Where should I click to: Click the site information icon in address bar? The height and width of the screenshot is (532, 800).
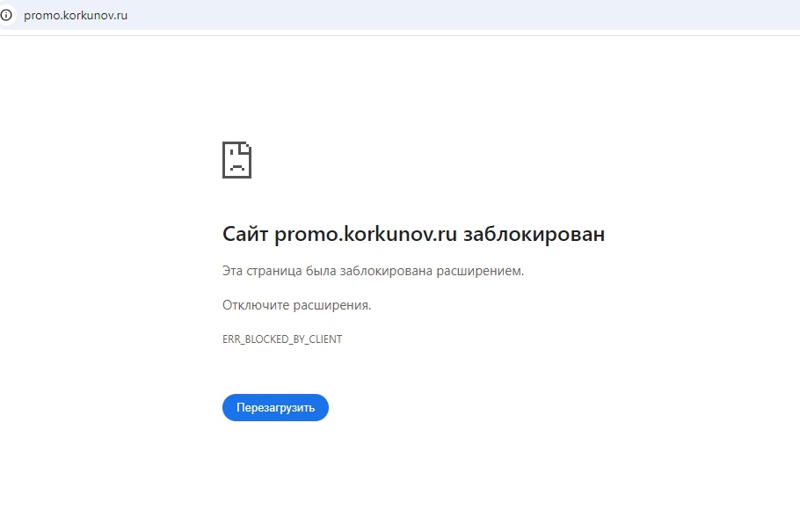(7, 15)
